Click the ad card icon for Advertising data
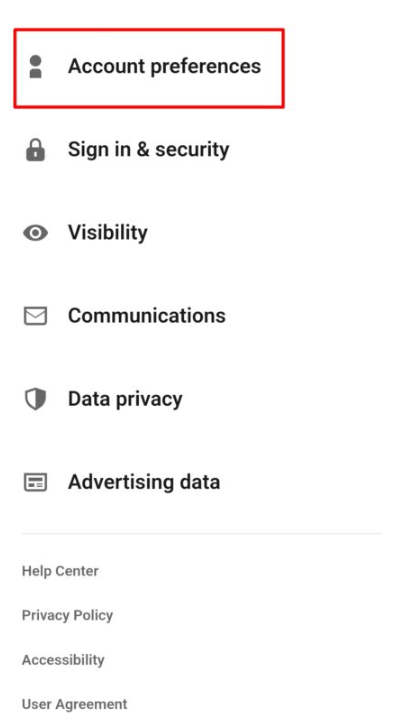The image size is (402, 723). [35, 482]
